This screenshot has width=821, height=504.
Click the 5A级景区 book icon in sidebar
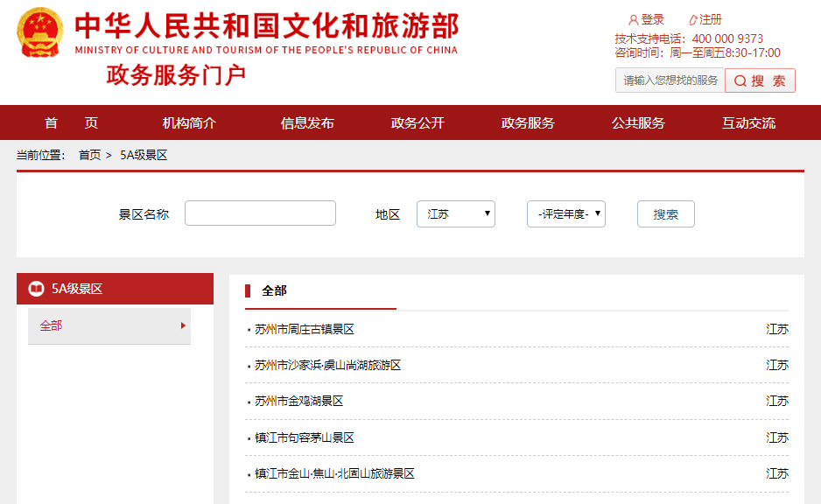coord(36,289)
